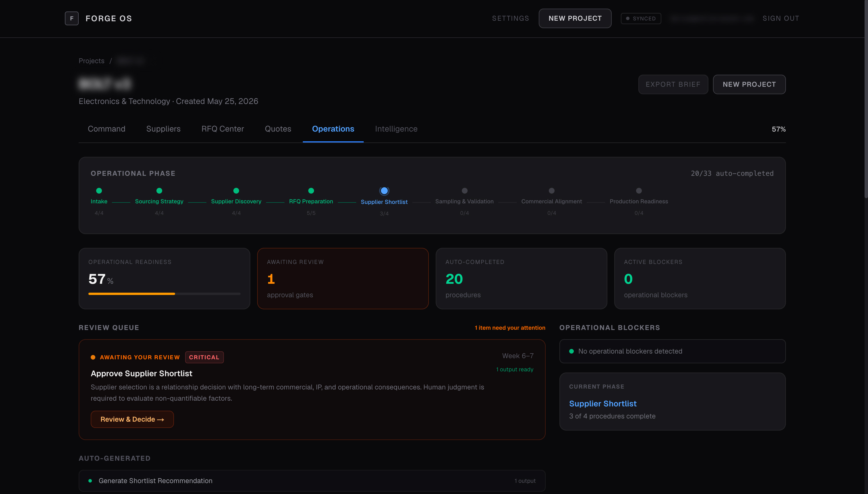The height and width of the screenshot is (494, 868).
Task: Click the 57% value beside tabs
Action: (x=778, y=129)
